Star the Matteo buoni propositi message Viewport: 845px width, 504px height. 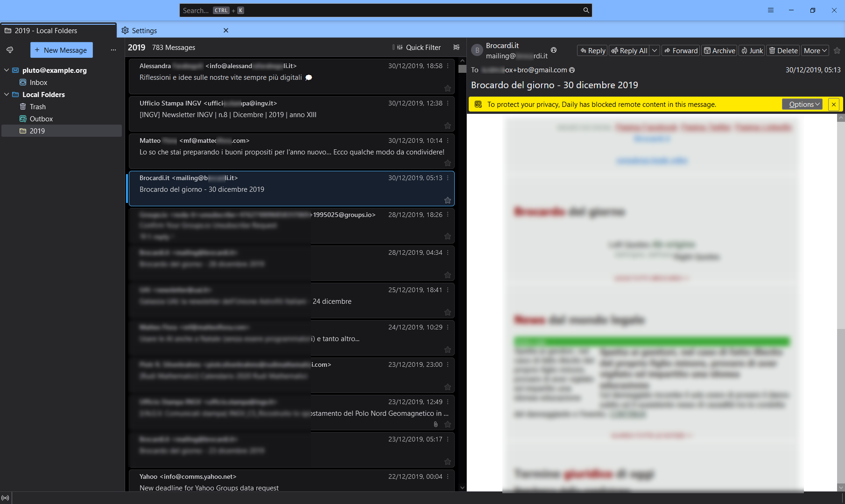coord(448,163)
